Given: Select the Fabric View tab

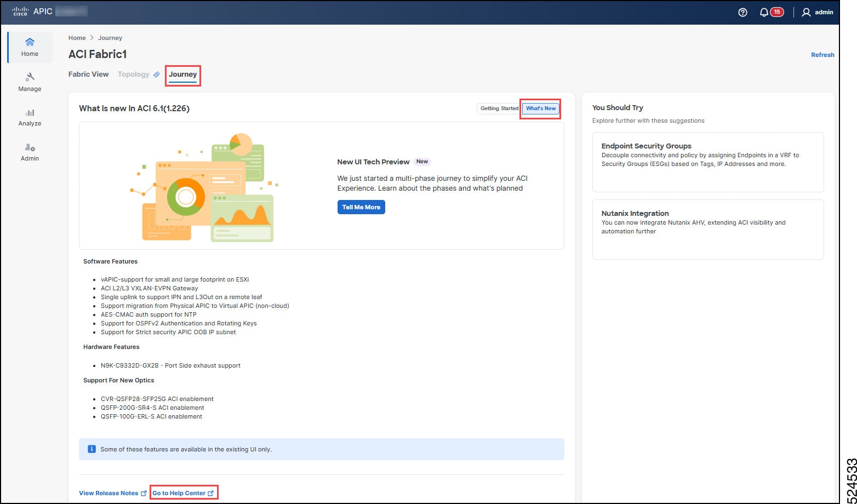Looking at the screenshot, I should click(x=89, y=75).
